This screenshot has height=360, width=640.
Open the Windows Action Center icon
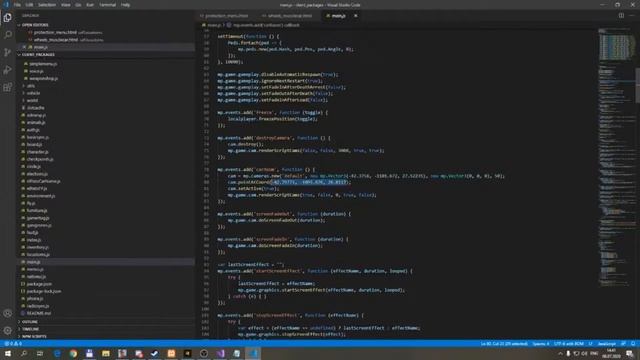point(630,353)
